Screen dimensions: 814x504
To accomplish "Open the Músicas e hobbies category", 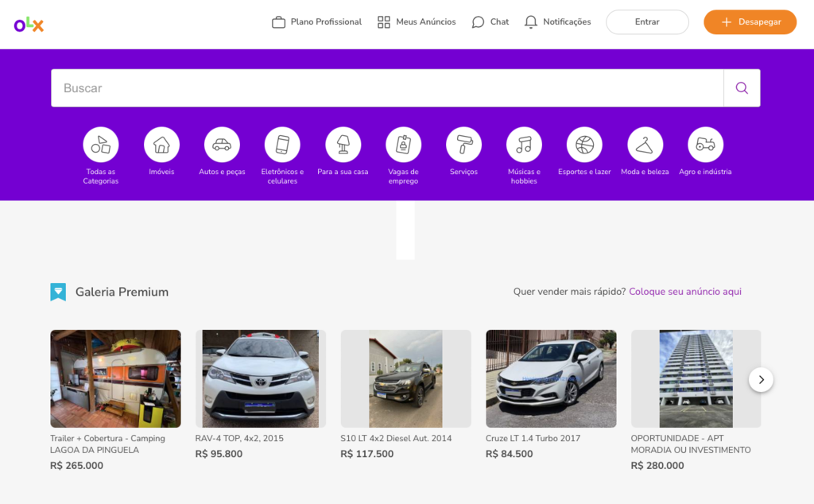I will click(524, 145).
